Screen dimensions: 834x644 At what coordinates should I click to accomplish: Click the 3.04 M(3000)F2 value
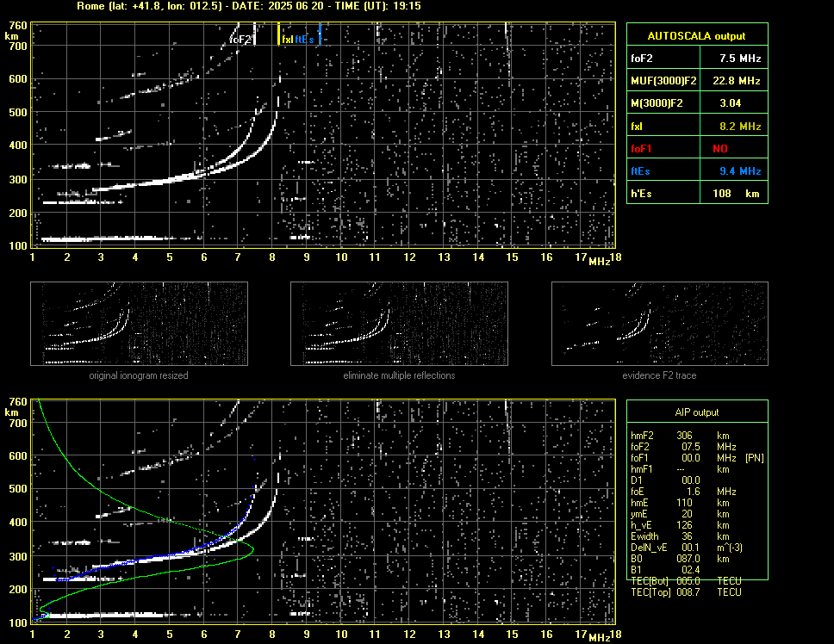click(730, 103)
